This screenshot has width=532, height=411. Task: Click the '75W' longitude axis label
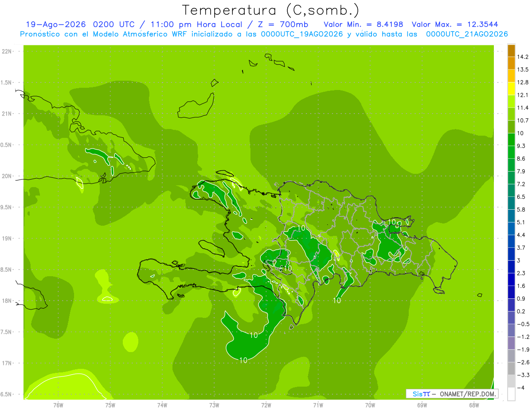pyautogui.click(x=110, y=405)
